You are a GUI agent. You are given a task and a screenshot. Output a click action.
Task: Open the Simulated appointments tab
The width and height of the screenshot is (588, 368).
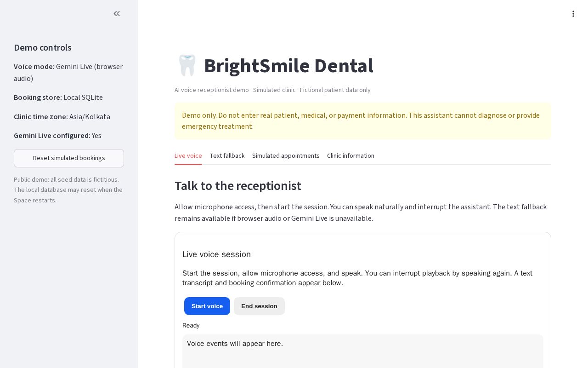coord(286,155)
